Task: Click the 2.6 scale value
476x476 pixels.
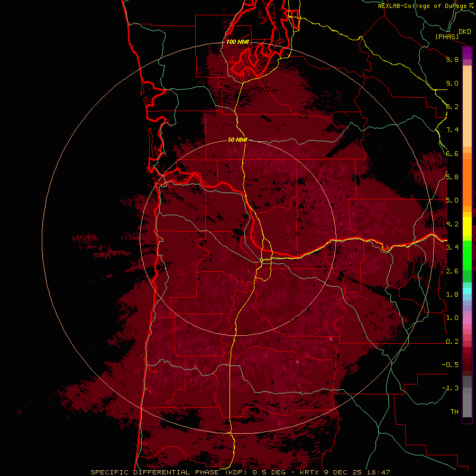Action: [x=452, y=271]
